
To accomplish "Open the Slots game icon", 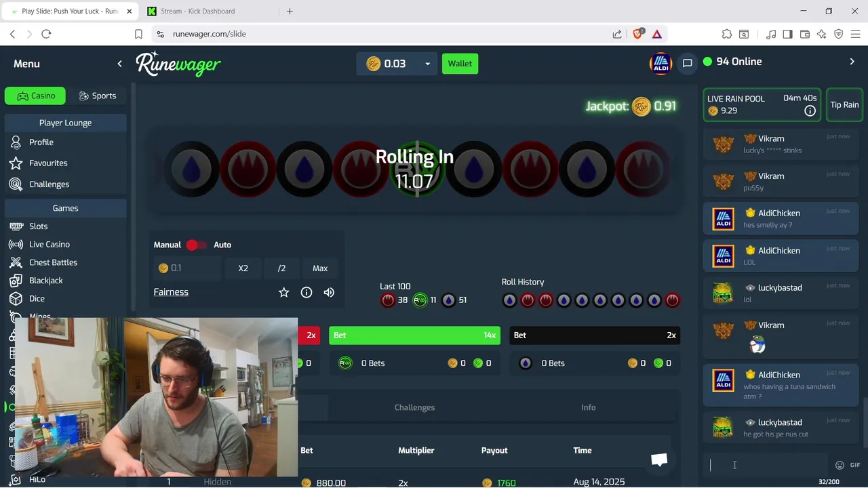I will pyautogui.click(x=16, y=226).
